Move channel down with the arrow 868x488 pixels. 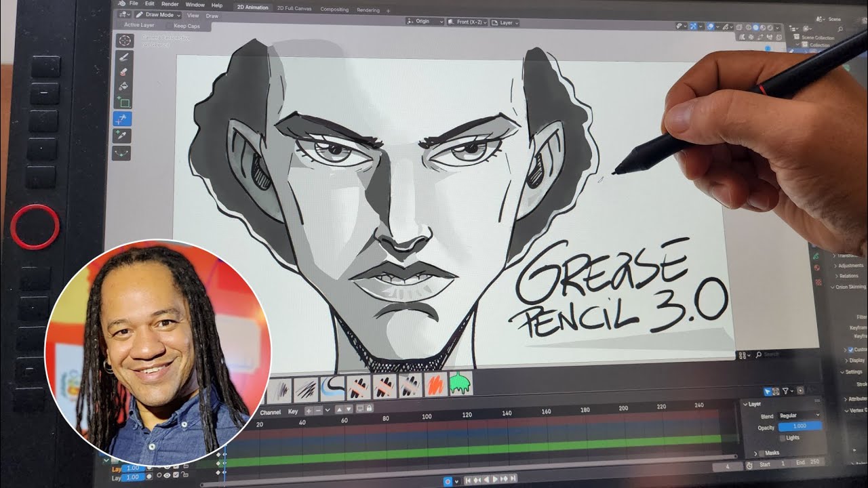pyautogui.click(x=349, y=410)
